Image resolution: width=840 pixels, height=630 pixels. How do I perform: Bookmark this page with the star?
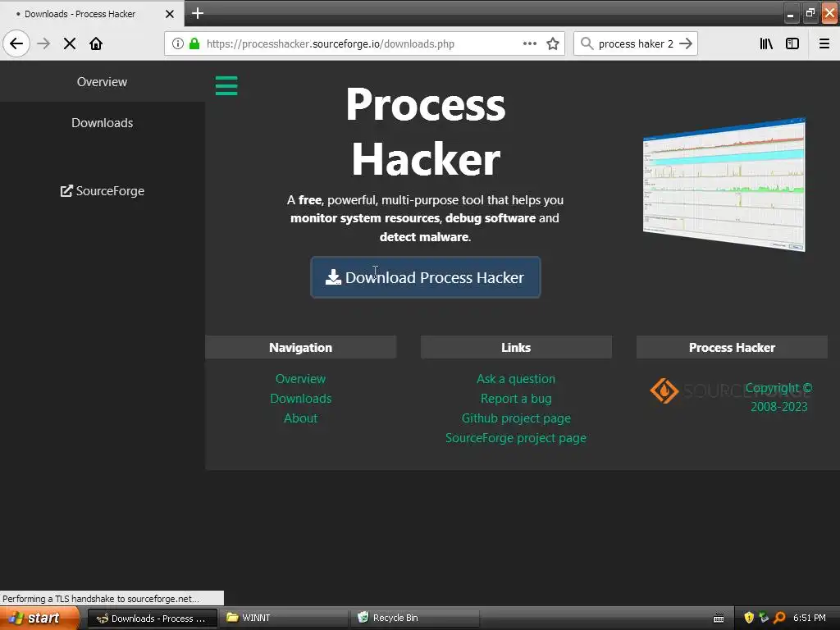coord(553,43)
